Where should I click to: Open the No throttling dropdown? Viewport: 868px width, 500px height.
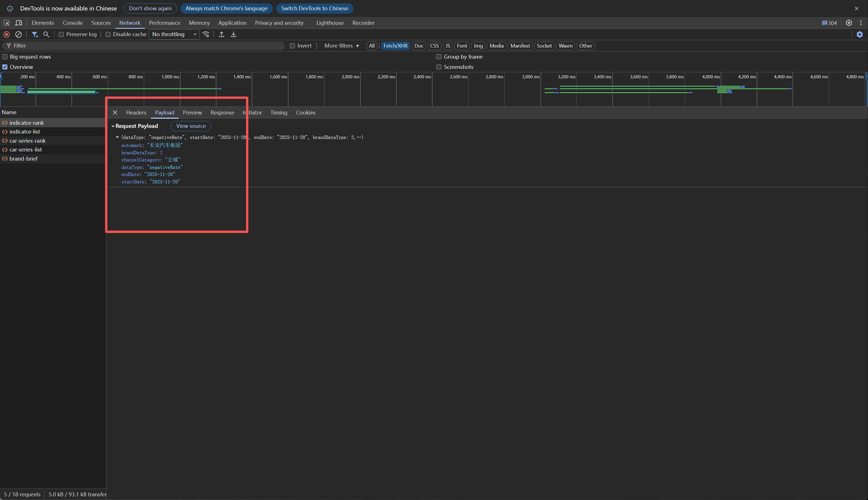174,34
